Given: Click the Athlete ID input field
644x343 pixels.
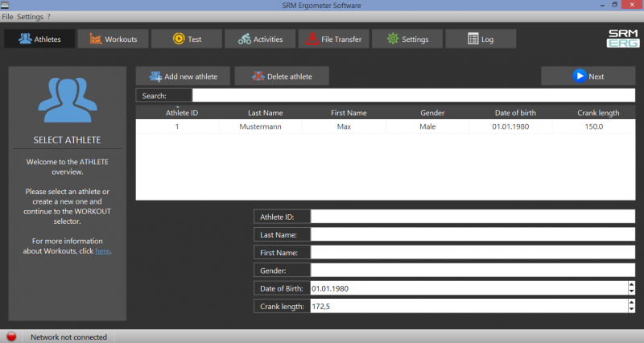Looking at the screenshot, I should (473, 217).
